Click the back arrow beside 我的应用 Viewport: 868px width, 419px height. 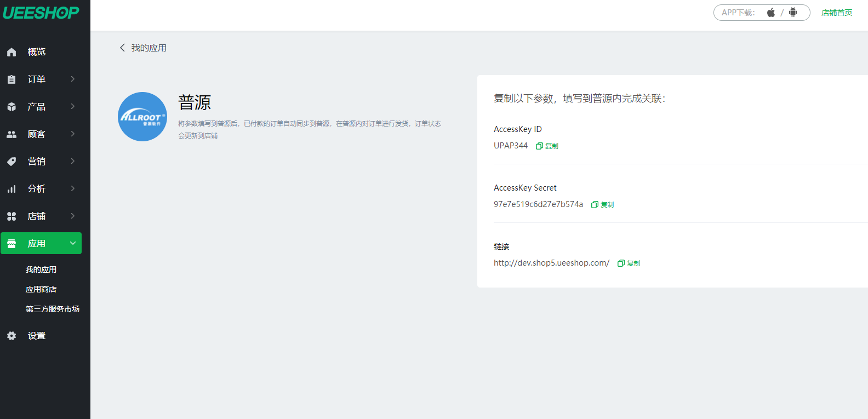pos(122,48)
